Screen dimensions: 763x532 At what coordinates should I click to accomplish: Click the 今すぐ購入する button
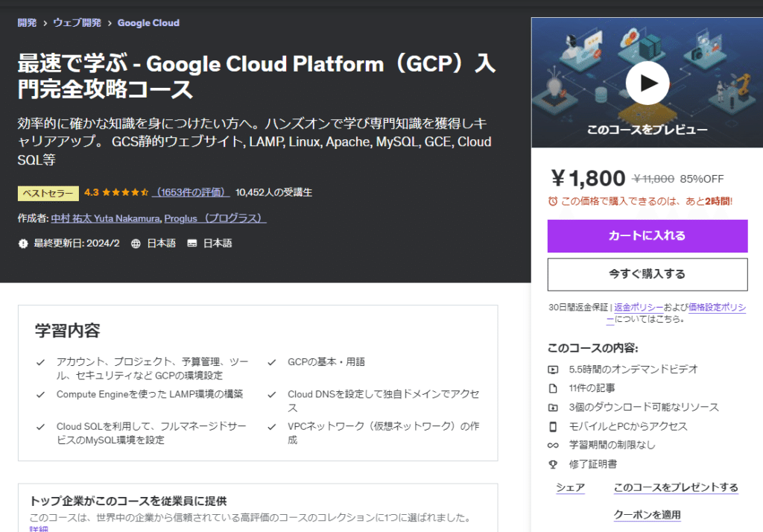(647, 274)
